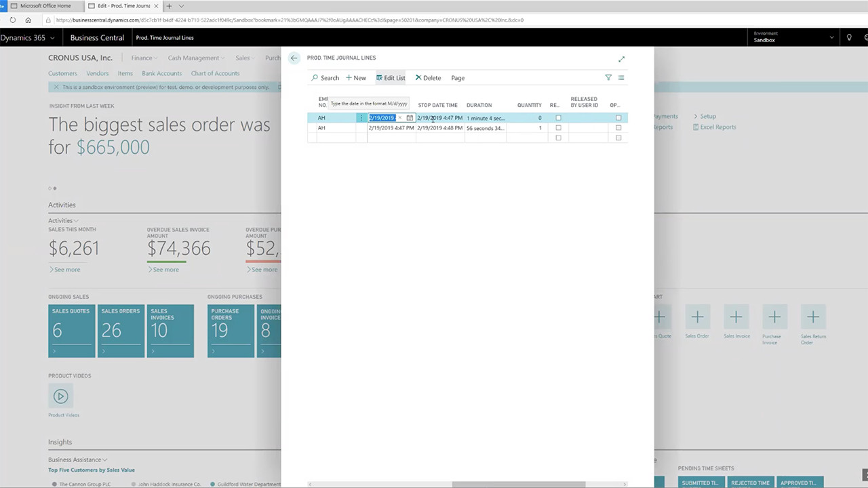This screenshot has width=868, height=488.
Task: Play the Product Videos tile
Action: tap(60, 396)
